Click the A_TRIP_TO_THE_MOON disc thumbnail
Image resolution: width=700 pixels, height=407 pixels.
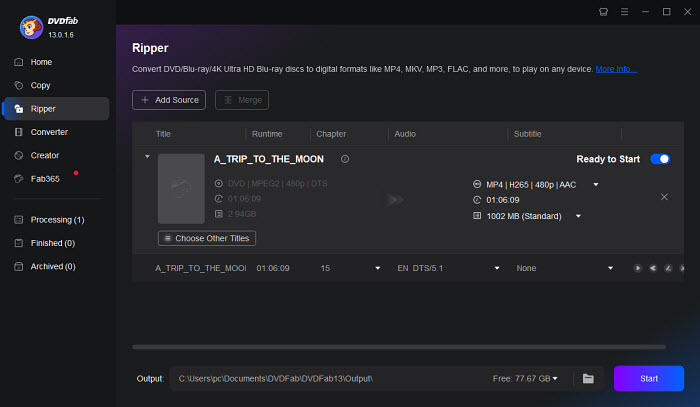tap(181, 189)
